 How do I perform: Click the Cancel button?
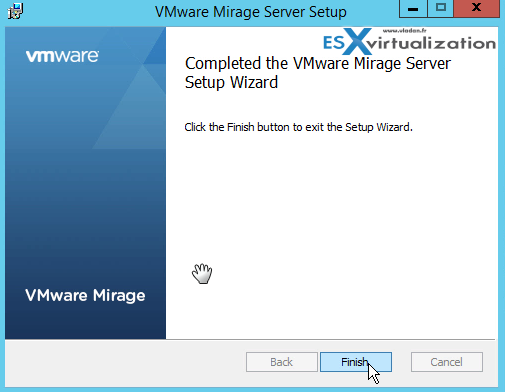pyautogui.click(x=447, y=362)
